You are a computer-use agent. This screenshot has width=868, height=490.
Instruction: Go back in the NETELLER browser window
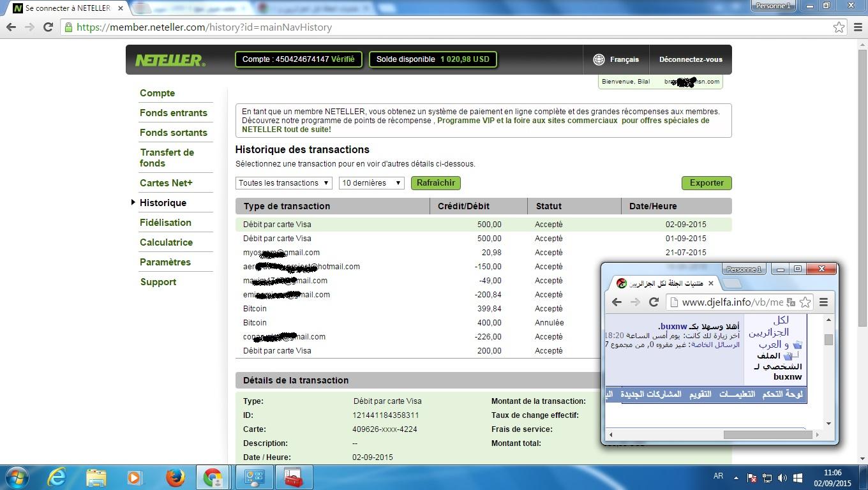coord(11,27)
